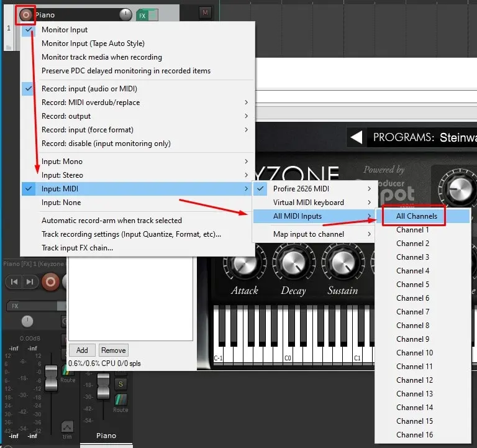Click the go-to-end transport button
This screenshot has width=477, height=448.
pos(30,282)
